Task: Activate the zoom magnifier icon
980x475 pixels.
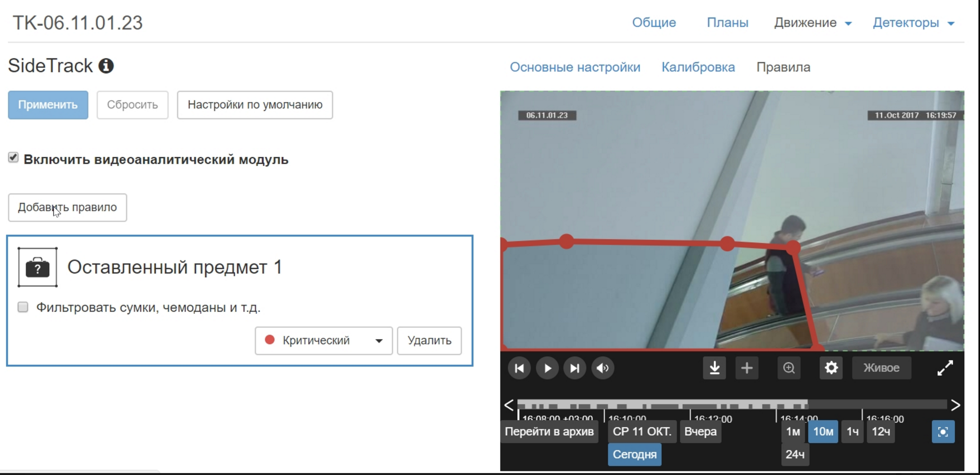Action: click(789, 368)
